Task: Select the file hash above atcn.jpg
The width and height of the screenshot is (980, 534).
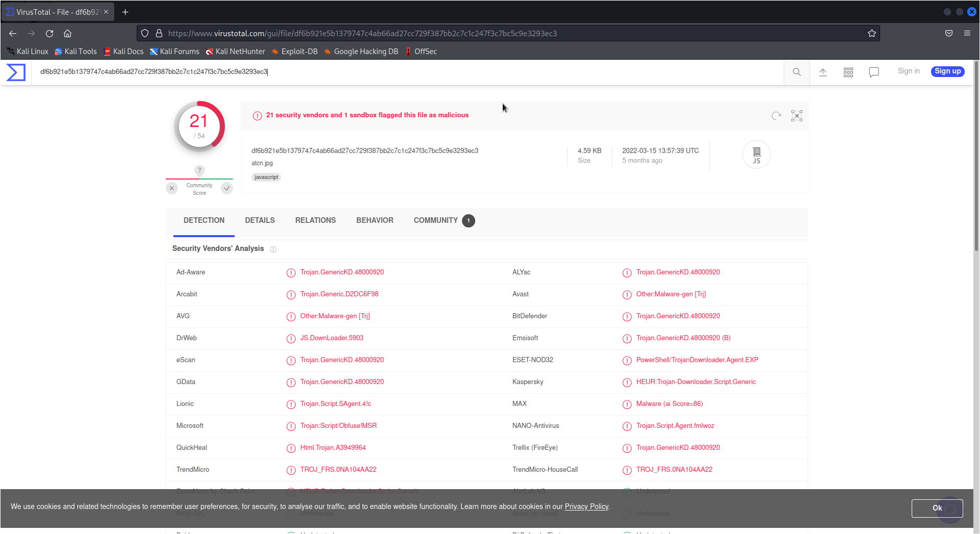Action: (x=365, y=150)
